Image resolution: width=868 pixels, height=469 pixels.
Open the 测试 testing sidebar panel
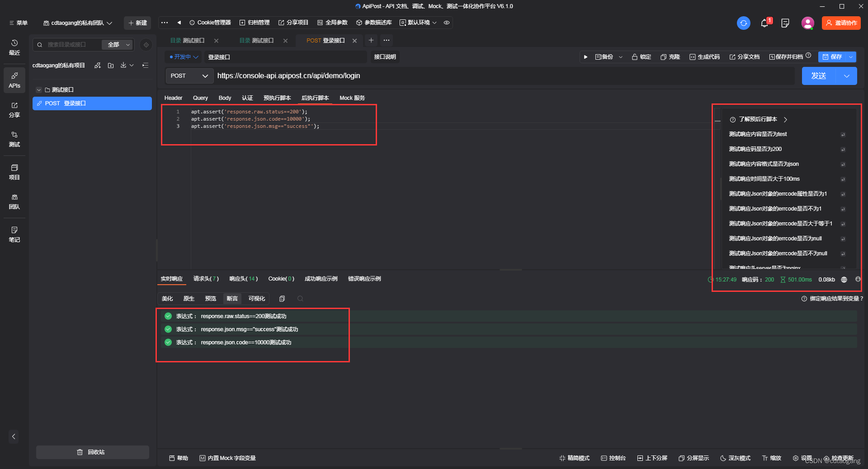14,139
